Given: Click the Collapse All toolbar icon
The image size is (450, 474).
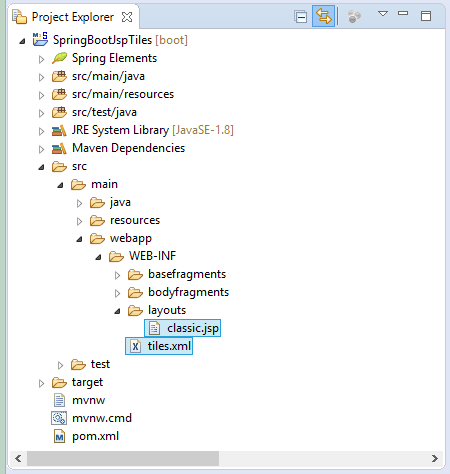Looking at the screenshot, I should click(x=301, y=17).
